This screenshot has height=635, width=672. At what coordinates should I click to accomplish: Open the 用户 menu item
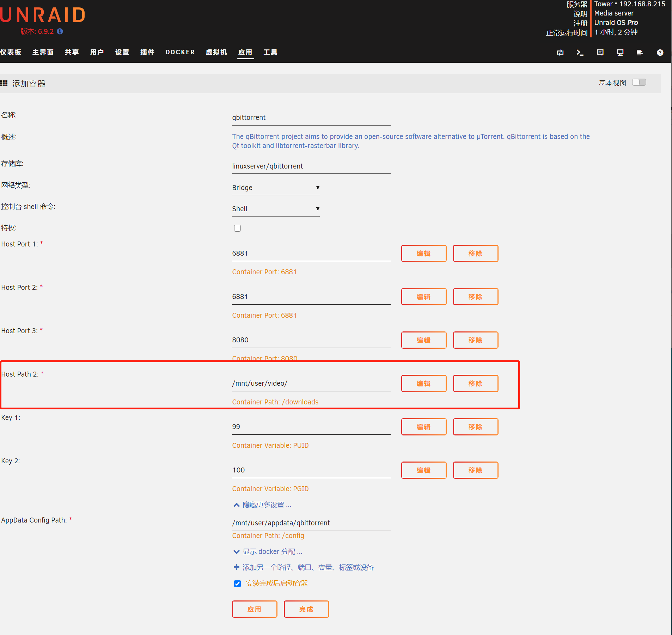(97, 52)
